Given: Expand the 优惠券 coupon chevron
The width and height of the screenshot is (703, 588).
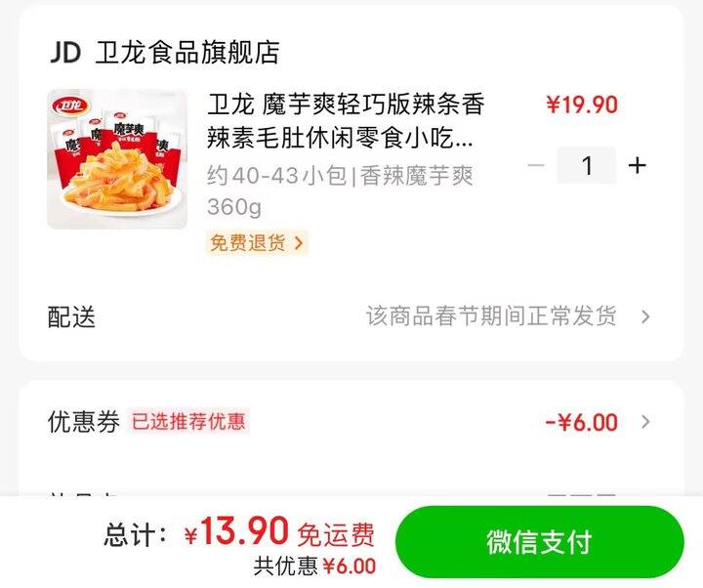Looking at the screenshot, I should pos(645,422).
